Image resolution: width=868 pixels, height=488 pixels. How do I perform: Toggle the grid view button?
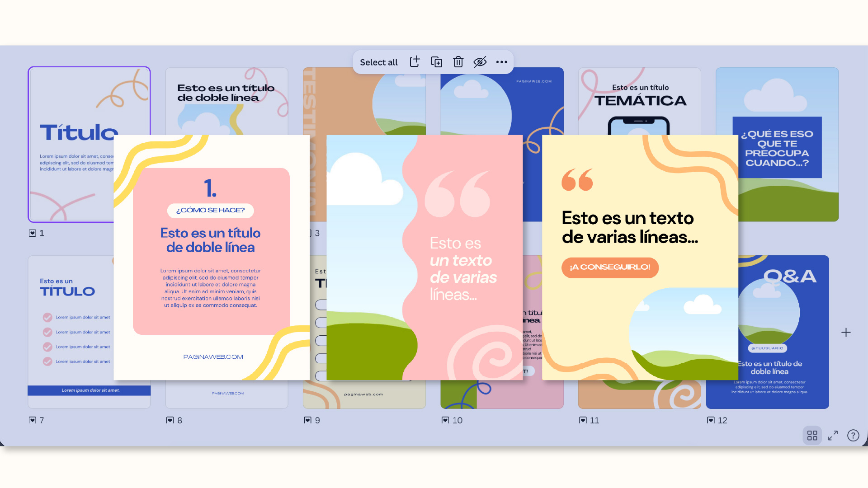812,435
